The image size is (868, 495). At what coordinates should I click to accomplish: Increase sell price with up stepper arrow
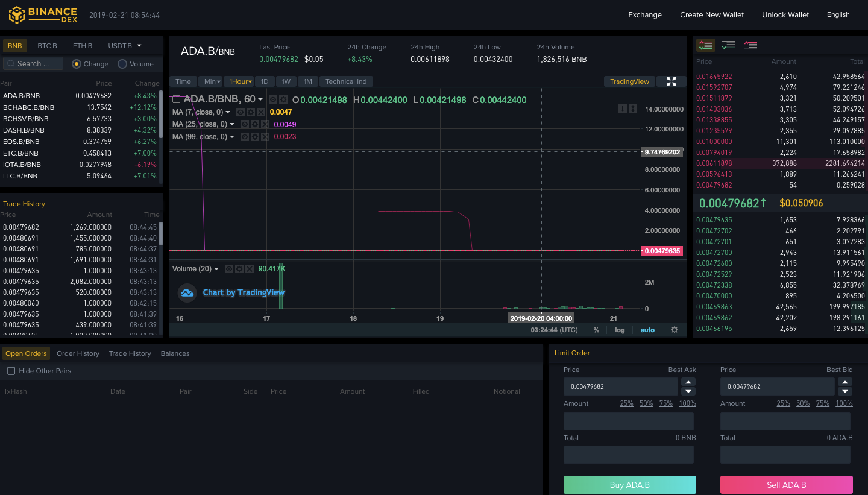pos(845,382)
